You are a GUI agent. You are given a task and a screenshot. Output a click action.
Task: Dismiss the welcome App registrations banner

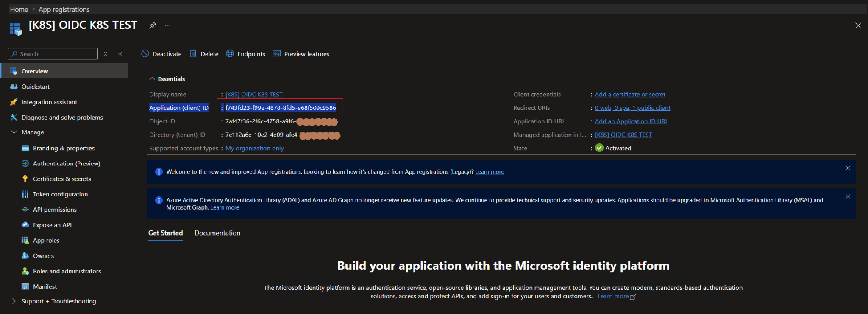click(848, 168)
